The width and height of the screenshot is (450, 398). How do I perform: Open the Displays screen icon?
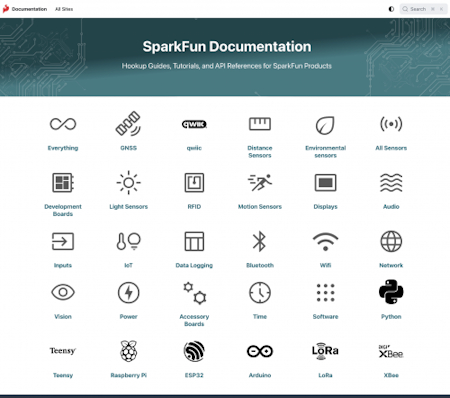(325, 183)
